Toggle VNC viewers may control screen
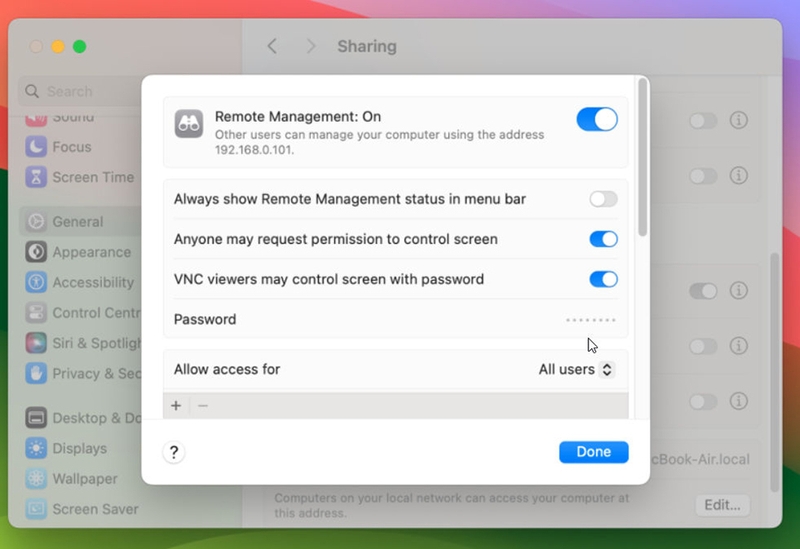Image resolution: width=800 pixels, height=549 pixels. pyautogui.click(x=604, y=279)
